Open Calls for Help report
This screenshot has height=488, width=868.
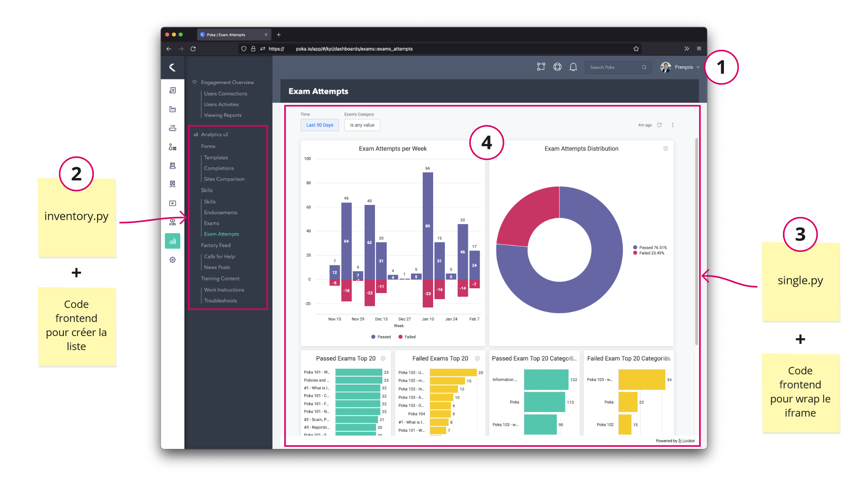219,257
